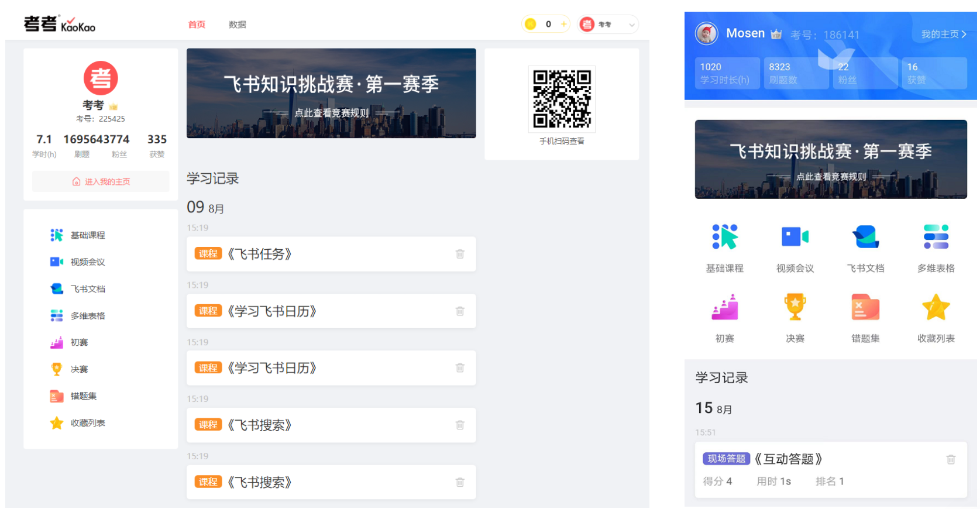
Task: Tap the 错题集 folder icon in mobile view
Action: point(865,307)
